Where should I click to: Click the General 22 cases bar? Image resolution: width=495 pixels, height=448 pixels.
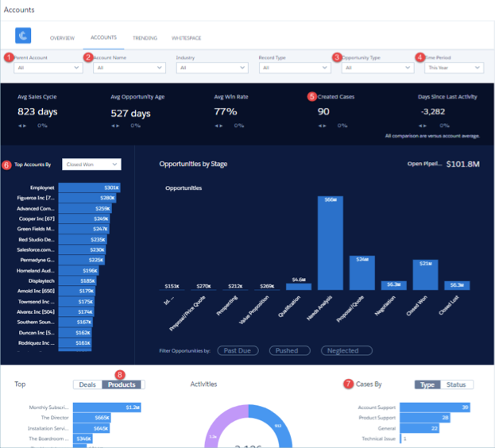[420, 428]
